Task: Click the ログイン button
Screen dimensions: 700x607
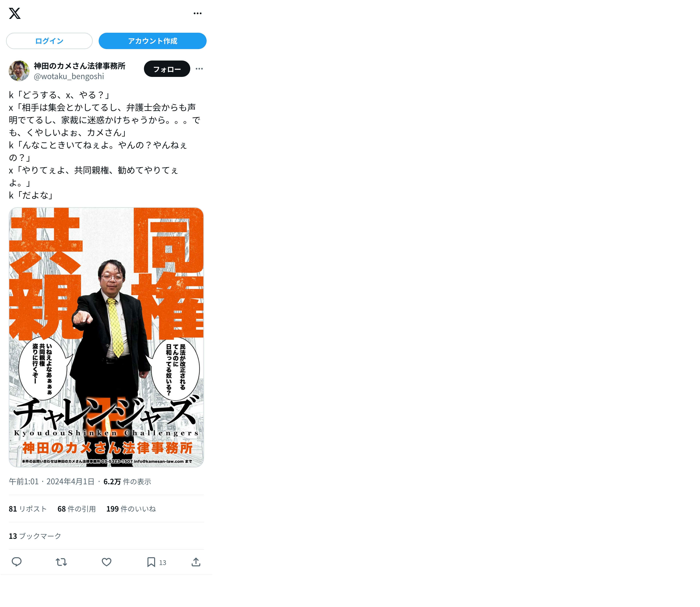Action: point(49,41)
